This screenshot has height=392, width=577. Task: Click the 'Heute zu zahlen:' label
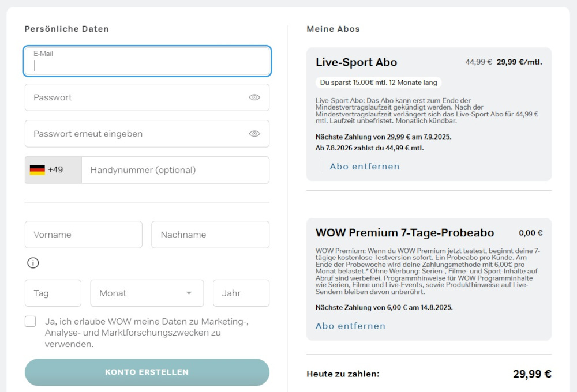click(x=343, y=374)
